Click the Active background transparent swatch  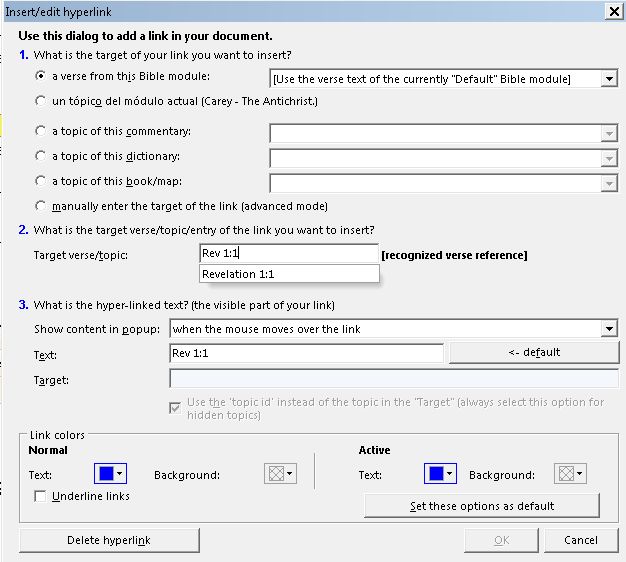click(566, 474)
